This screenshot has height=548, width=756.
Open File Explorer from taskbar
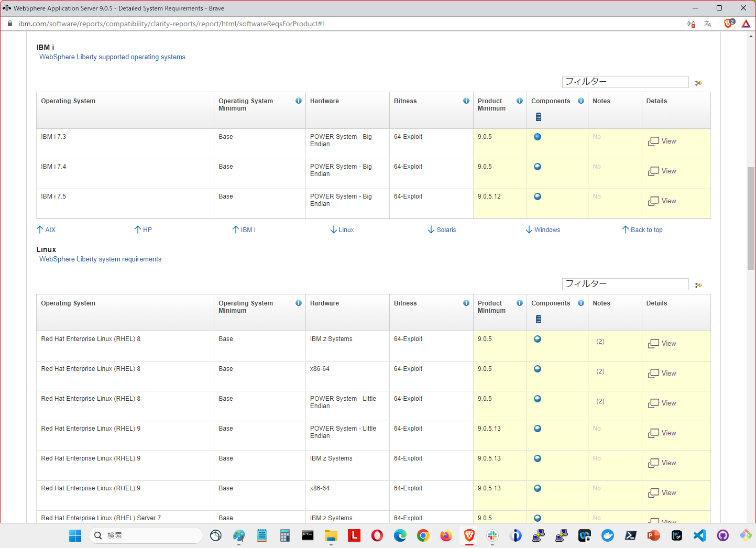click(331, 535)
